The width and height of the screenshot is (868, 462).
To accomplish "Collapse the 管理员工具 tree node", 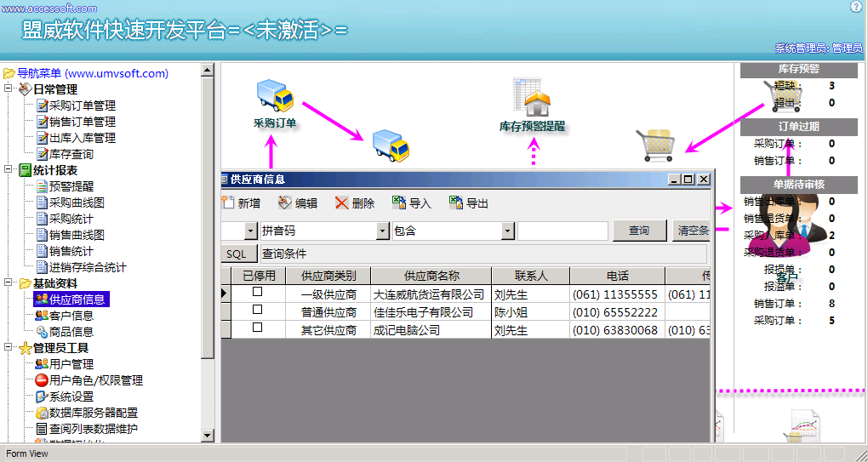I will (x=9, y=347).
